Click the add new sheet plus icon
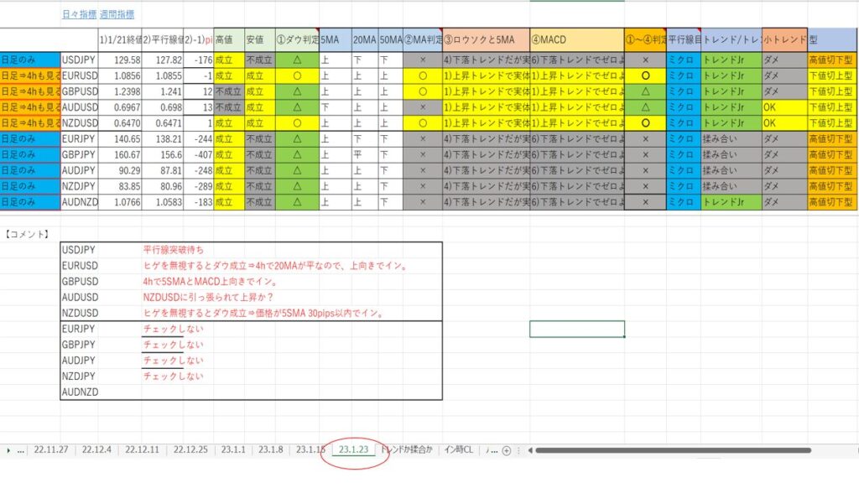Image resolution: width=859 pixels, height=504 pixels. coord(506,450)
